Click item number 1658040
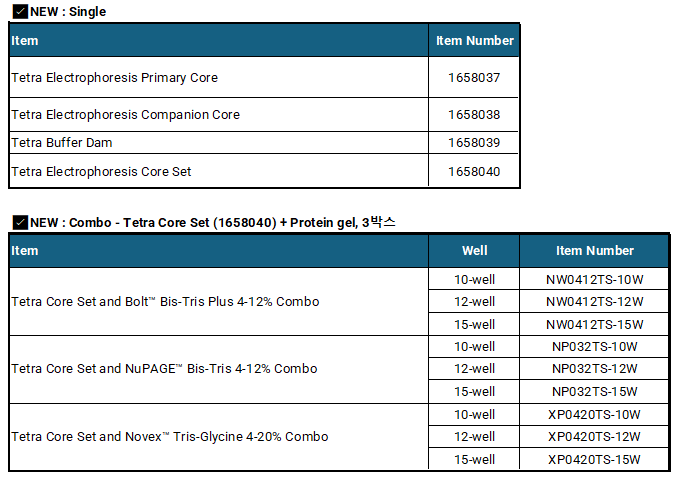 (474, 171)
